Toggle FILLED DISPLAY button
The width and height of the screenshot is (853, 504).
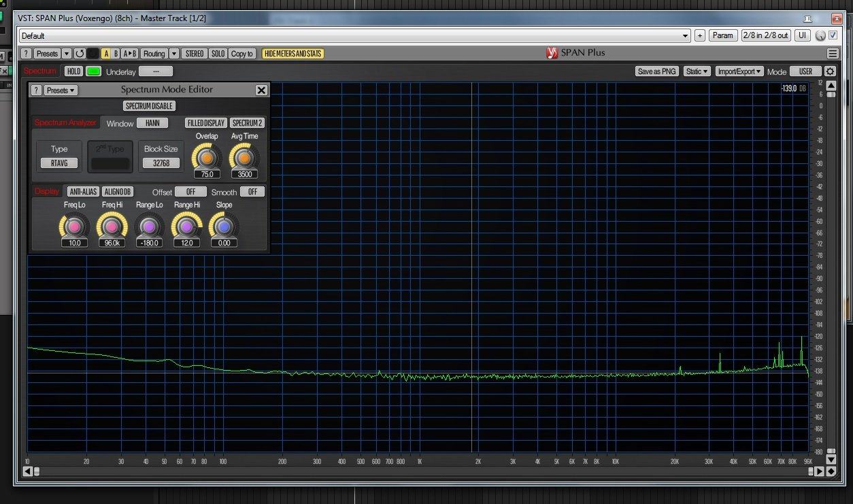coord(206,123)
